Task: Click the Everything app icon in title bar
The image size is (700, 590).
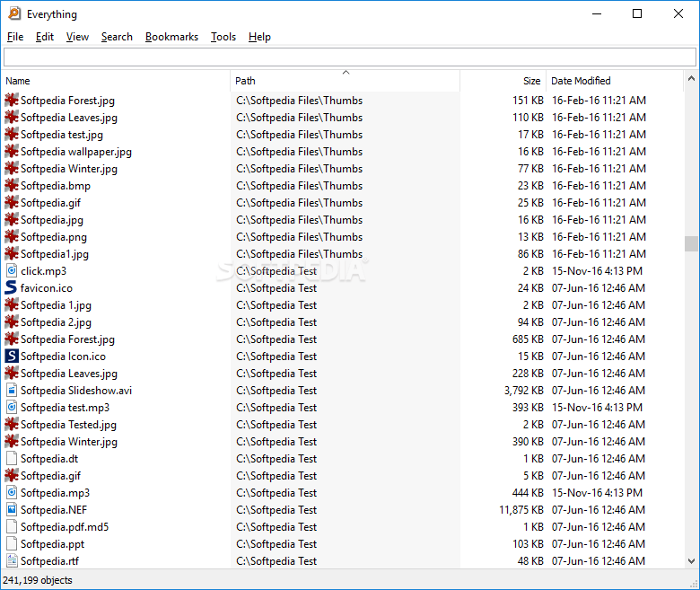Action: [14, 13]
